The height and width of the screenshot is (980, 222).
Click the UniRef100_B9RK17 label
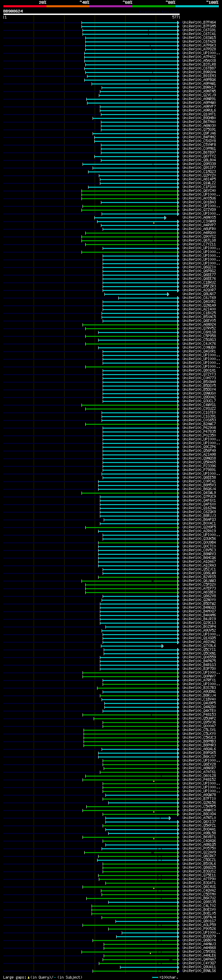(x=199, y=88)
